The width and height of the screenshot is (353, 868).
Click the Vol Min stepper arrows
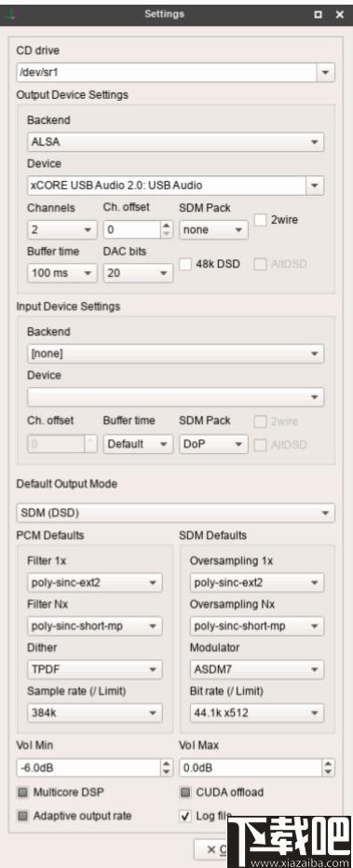166,768
